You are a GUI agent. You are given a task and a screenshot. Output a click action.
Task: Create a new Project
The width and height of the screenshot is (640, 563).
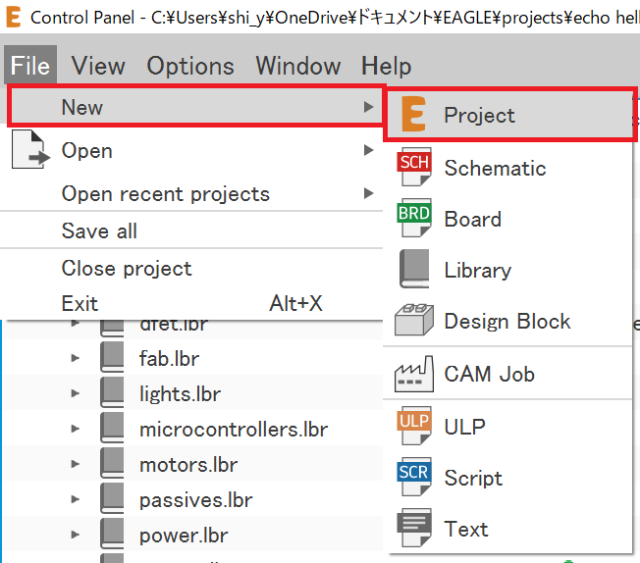pyautogui.click(x=510, y=115)
